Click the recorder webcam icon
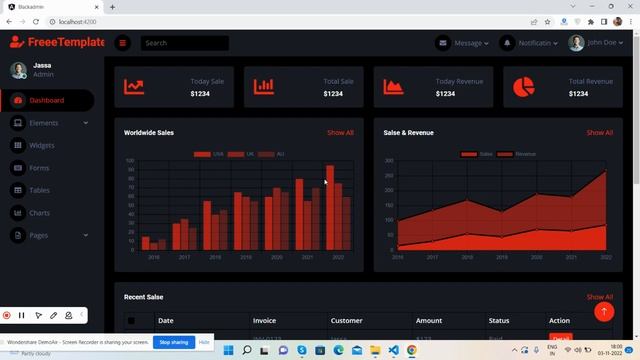Viewport: 640px width, 360px height. (x=69, y=315)
